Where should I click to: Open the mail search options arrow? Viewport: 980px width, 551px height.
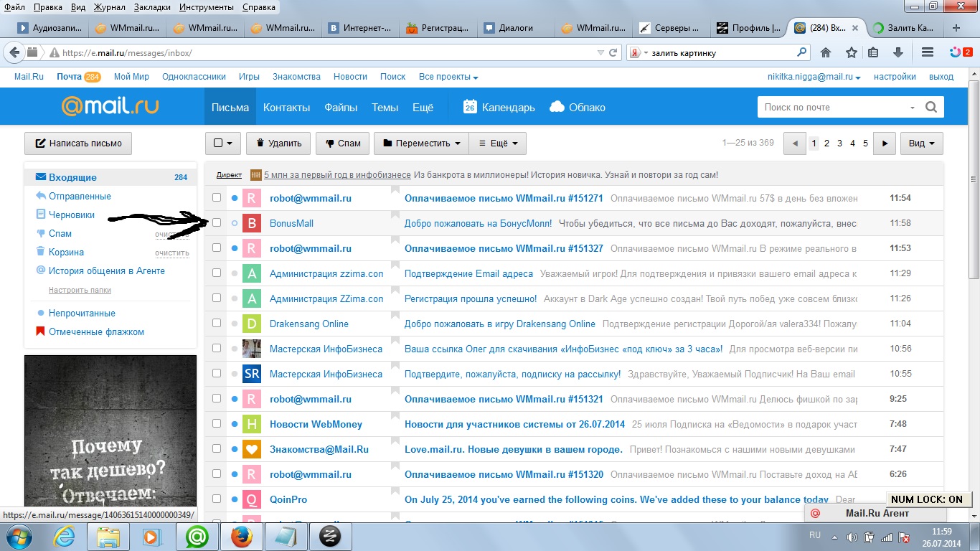(x=912, y=108)
